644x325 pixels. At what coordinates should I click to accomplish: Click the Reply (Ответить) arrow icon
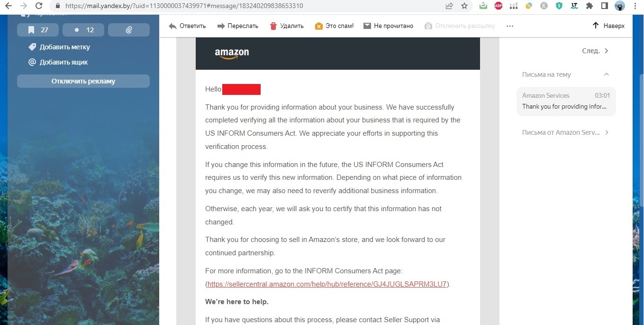click(x=172, y=26)
